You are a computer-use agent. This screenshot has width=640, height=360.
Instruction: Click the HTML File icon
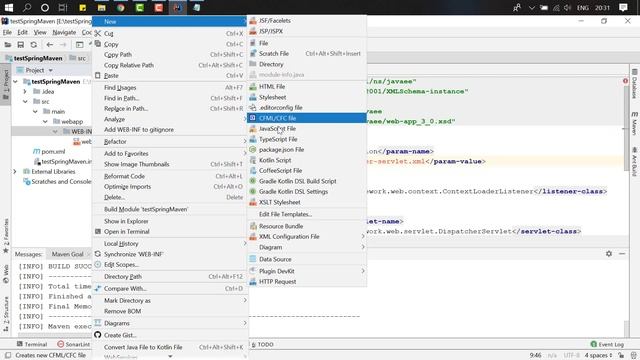pyautogui.click(x=253, y=87)
